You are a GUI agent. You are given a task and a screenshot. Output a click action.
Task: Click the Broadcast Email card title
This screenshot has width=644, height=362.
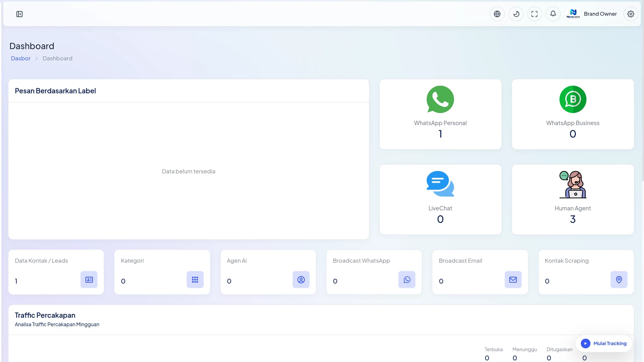coord(460,261)
